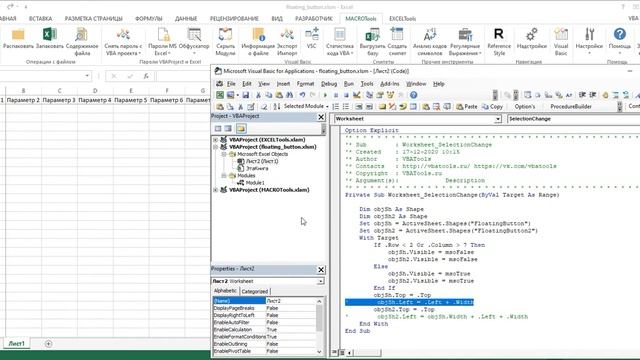Select ЭтаКнига in project tree

point(257,168)
